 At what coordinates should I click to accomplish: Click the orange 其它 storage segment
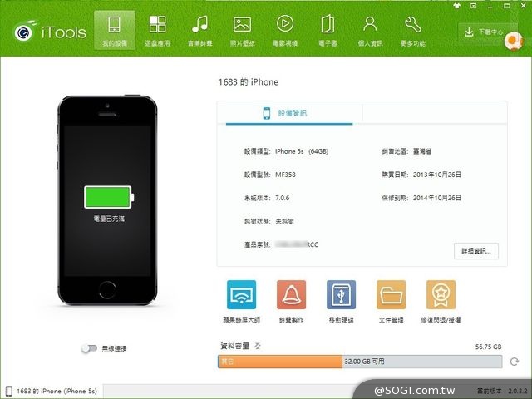click(x=280, y=362)
